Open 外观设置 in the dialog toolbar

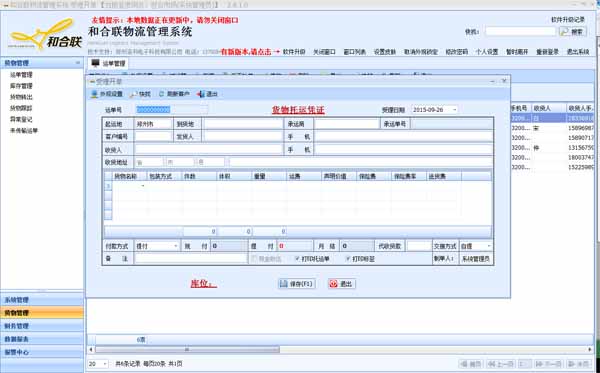pos(94,94)
